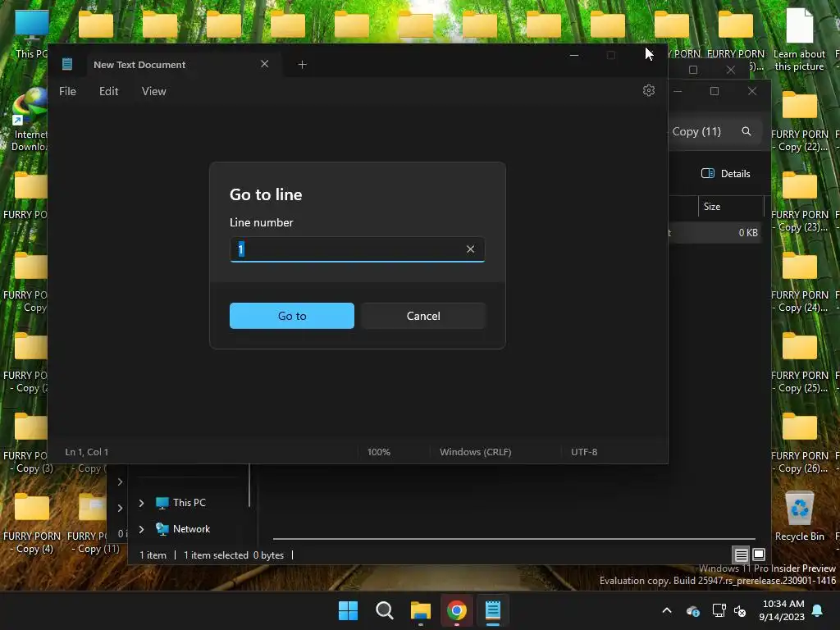The image size is (840, 630).
Task: Select the This PC desktop icon
Action: click(31, 34)
